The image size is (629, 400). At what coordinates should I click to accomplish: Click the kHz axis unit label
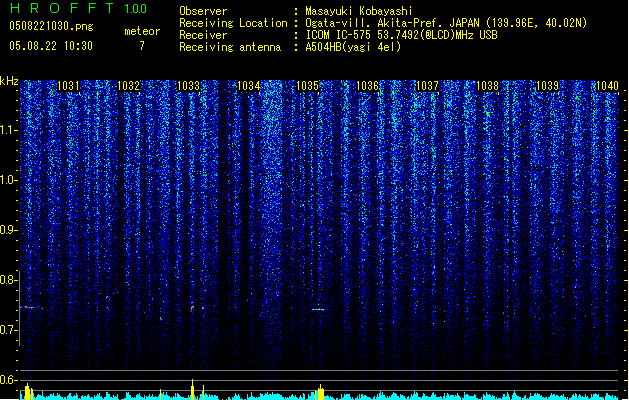(9, 81)
